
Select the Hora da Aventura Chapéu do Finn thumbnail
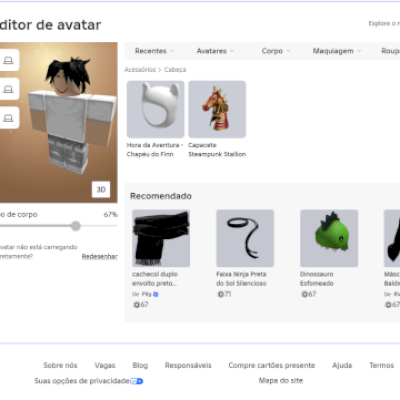click(x=155, y=109)
